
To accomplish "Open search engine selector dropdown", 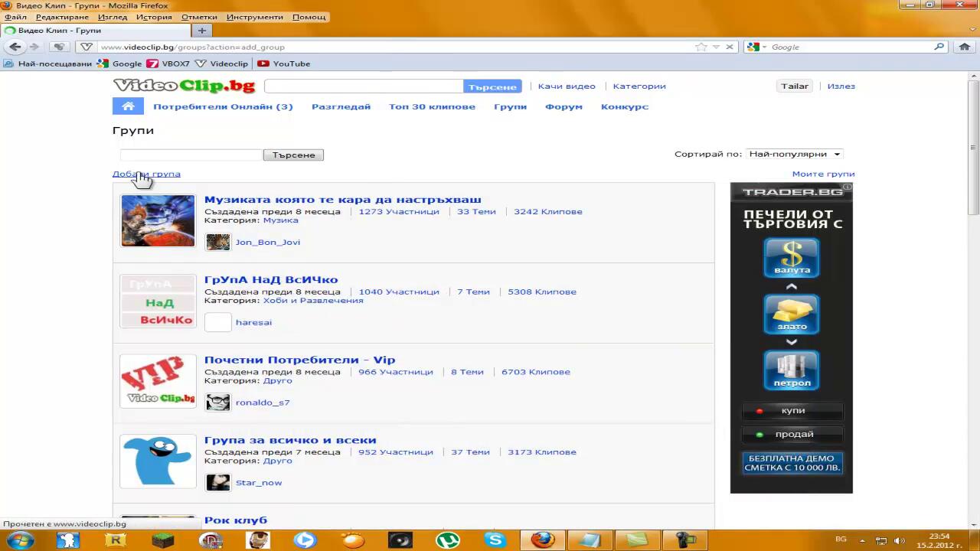I will pyautogui.click(x=755, y=47).
